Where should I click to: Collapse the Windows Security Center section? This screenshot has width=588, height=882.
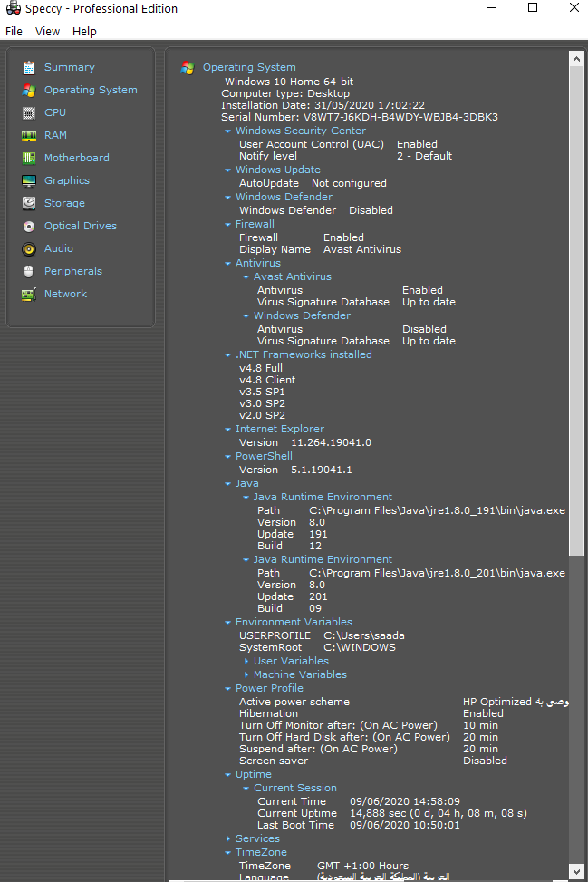tap(227, 131)
